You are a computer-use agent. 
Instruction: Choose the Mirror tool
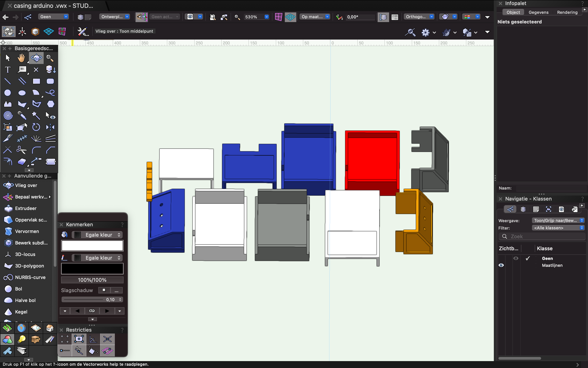(50, 127)
